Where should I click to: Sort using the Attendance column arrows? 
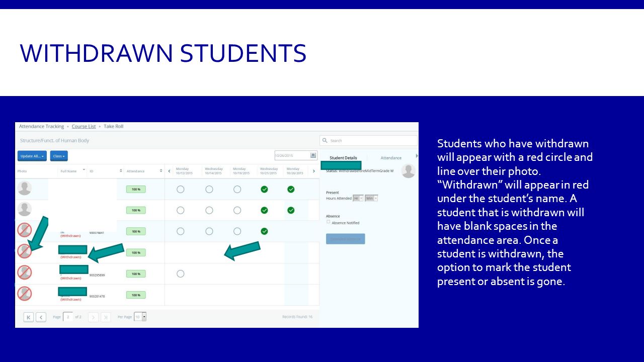coord(161,171)
